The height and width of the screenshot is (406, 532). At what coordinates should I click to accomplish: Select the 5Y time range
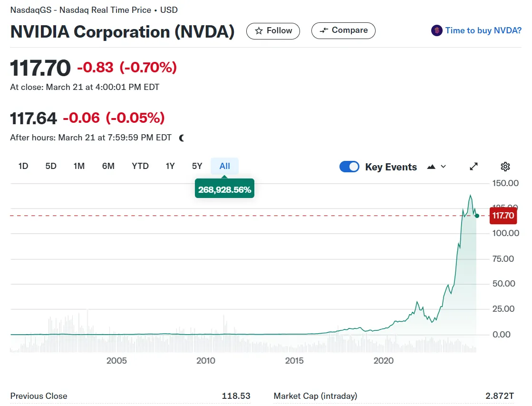tap(197, 166)
